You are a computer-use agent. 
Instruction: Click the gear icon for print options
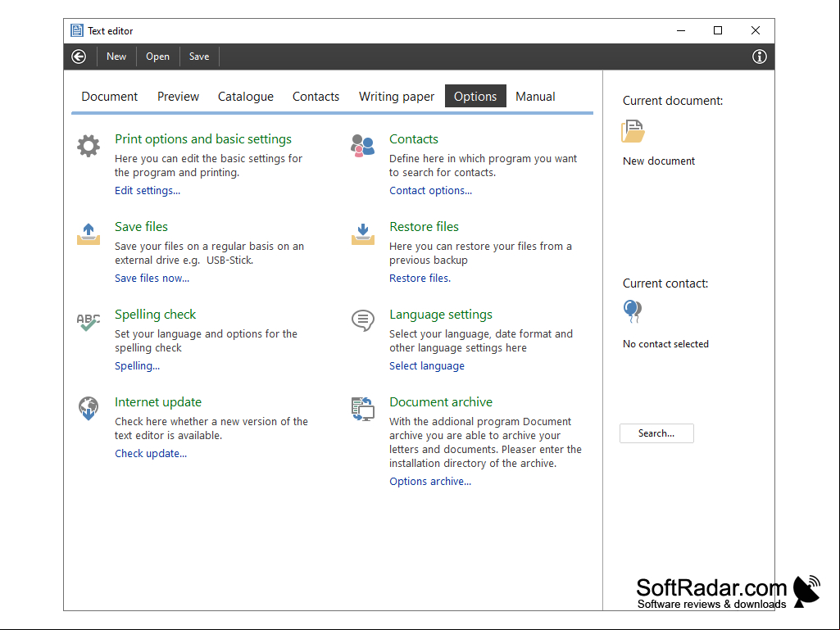[89, 146]
